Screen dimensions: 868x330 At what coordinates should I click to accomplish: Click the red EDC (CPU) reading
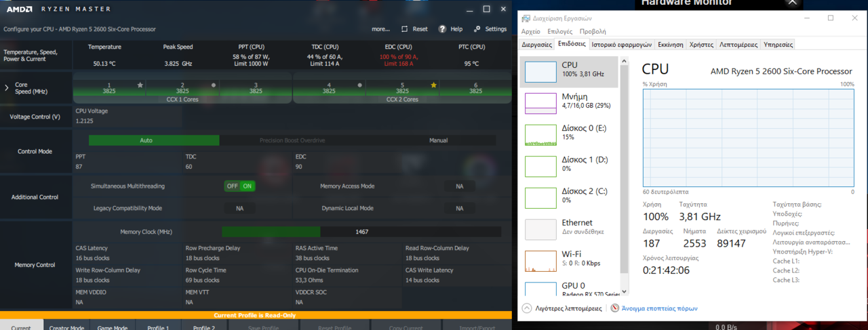(399, 60)
